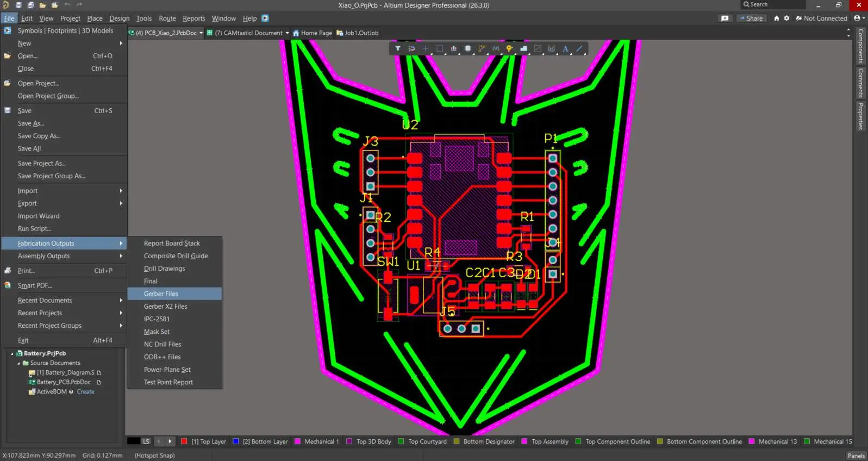Click the Create link beside ActiveBOM
The height and width of the screenshot is (461, 868).
85,392
